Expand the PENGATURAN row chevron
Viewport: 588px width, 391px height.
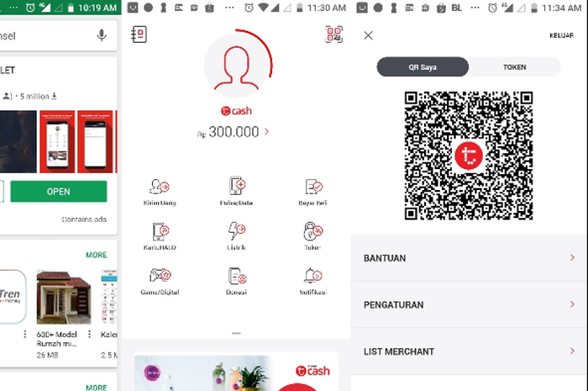(x=572, y=304)
